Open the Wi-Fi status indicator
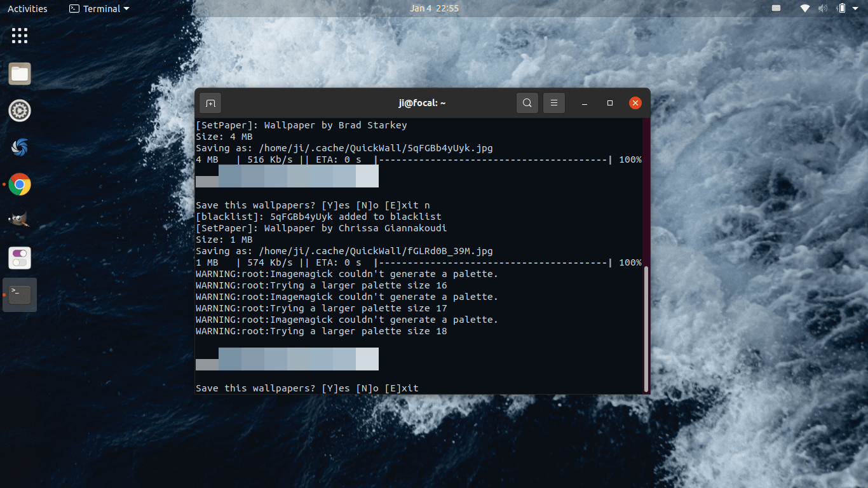Viewport: 868px width, 488px height. point(804,8)
